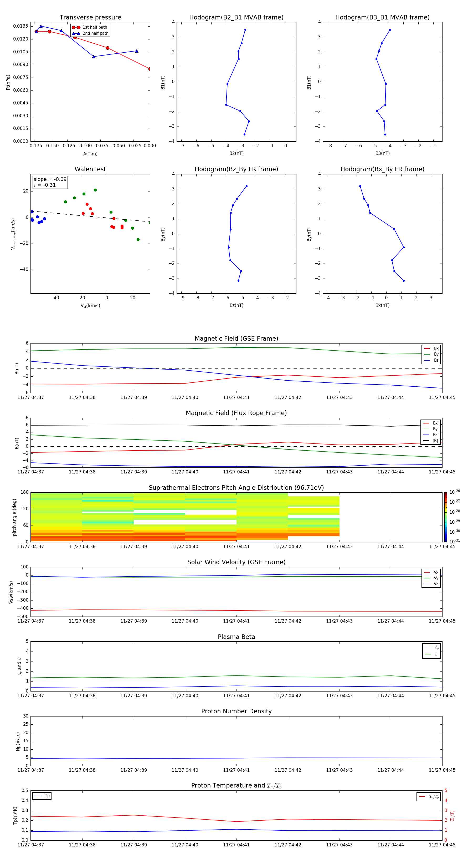Image resolution: width=473 pixels, height=868 pixels.
Task: Click the 'Proton Temperature and Te/Tp' title
Action: (236, 786)
